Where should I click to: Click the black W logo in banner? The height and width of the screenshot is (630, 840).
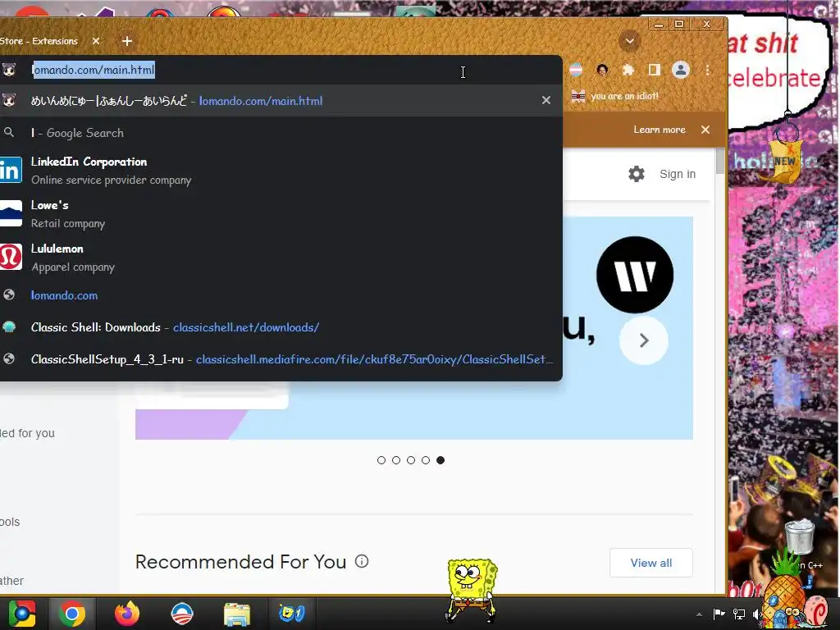tap(635, 275)
